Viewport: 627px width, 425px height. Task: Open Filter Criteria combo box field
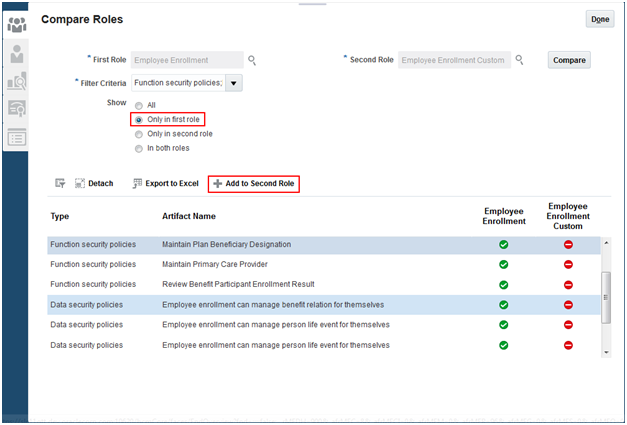pyautogui.click(x=178, y=83)
